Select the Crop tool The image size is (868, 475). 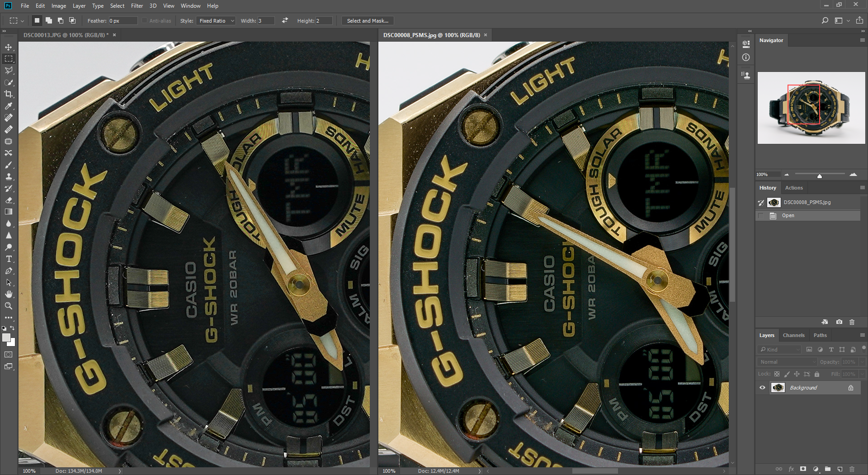coord(9,94)
